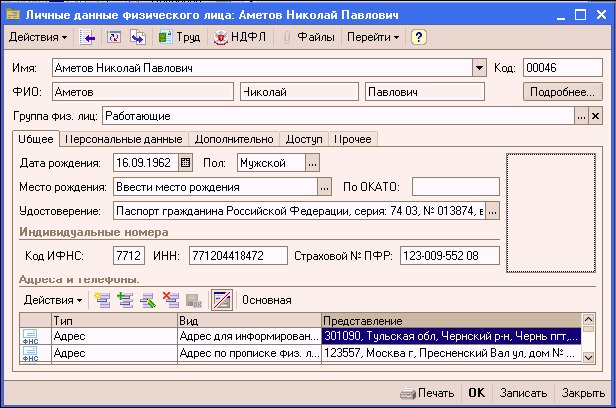The height and width of the screenshot is (408, 616).
Task: Open the calendar for Дата рождения
Action: coord(185,162)
